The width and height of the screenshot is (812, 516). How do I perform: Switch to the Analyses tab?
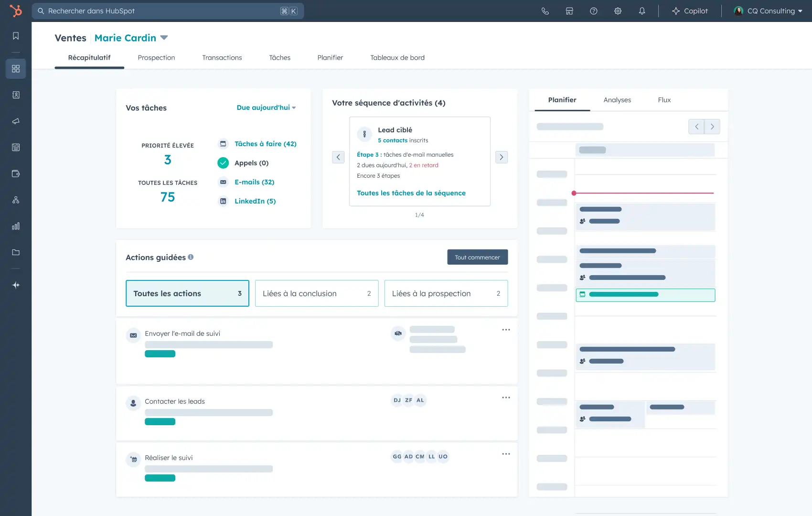pyautogui.click(x=617, y=100)
